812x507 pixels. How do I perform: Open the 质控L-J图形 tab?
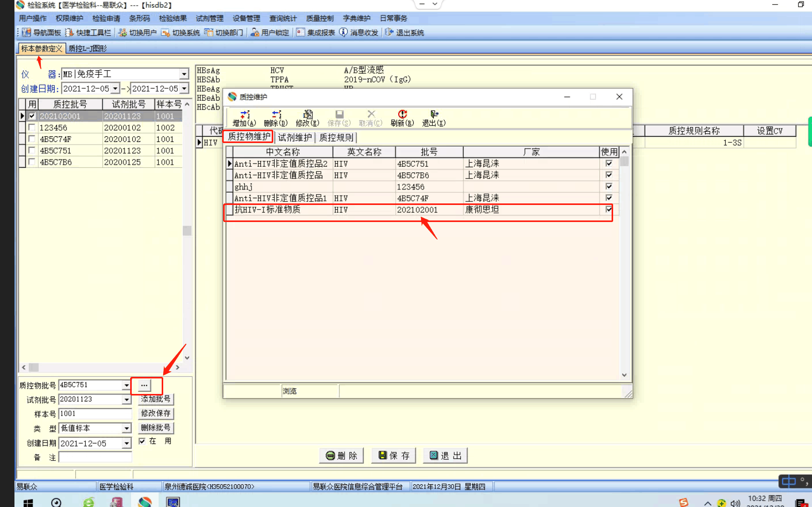click(88, 49)
